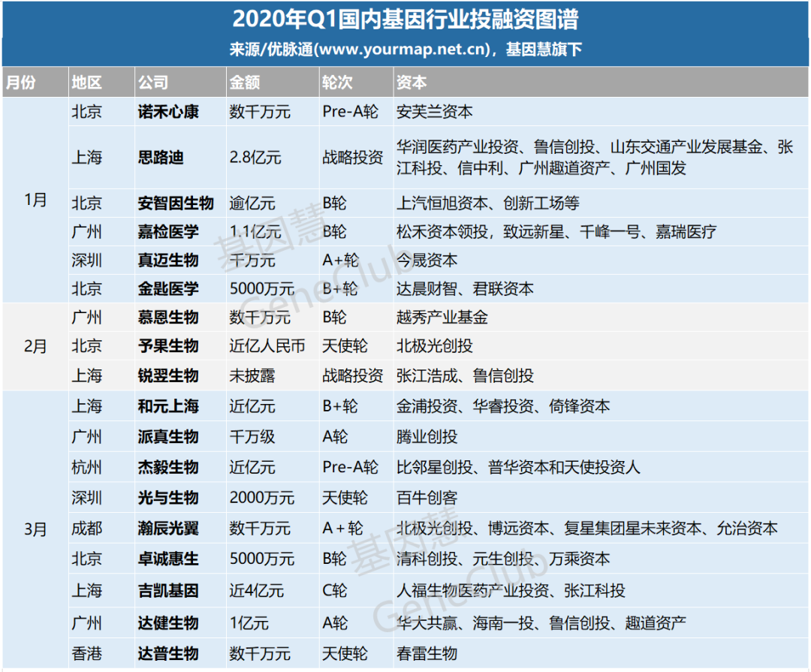Screen dimensions: 811x672
Task: Click the 1月 month cell
Action: pos(35,200)
